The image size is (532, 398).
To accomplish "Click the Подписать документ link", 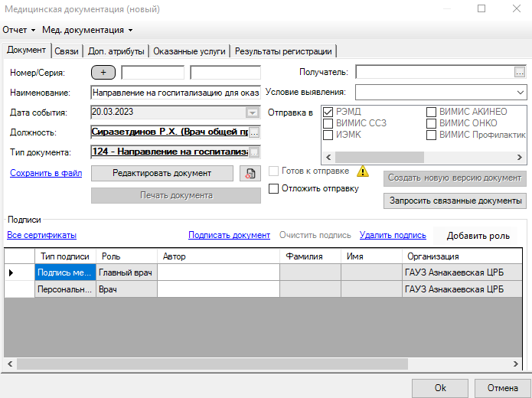I will [x=229, y=235].
